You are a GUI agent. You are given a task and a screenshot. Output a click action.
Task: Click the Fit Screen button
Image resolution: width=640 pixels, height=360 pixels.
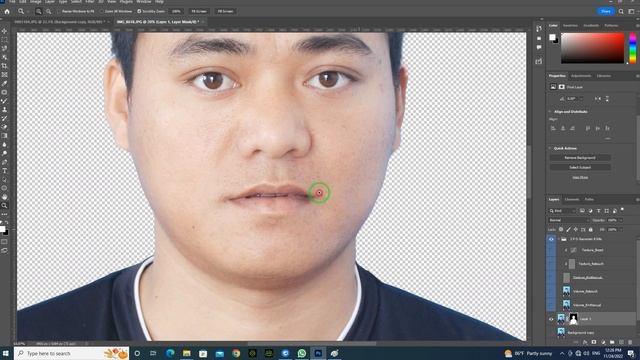pos(199,11)
